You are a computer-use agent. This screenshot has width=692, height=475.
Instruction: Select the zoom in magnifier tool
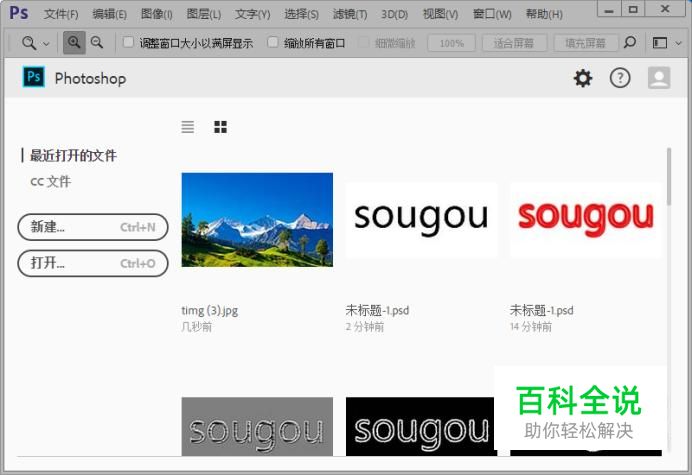coord(74,43)
